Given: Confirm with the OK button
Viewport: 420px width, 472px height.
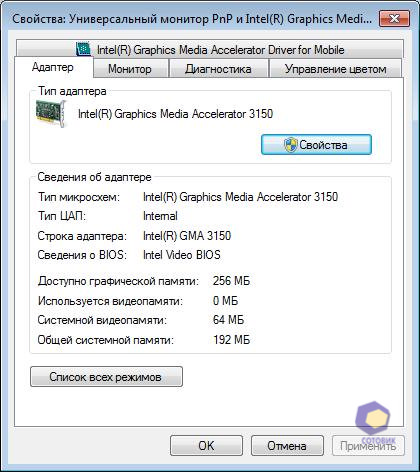Looking at the screenshot, I should point(206,445).
